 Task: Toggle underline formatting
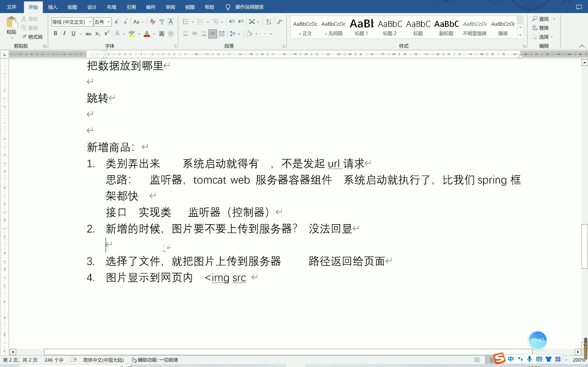73,33
